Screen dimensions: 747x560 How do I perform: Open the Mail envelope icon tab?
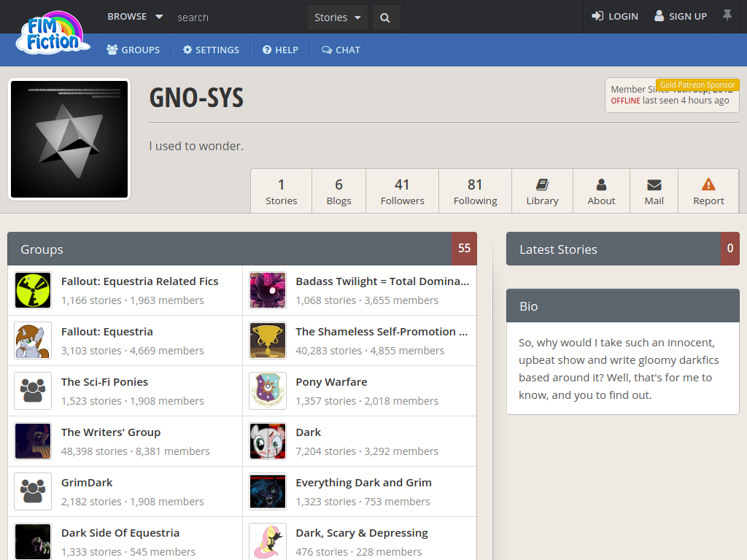(654, 191)
